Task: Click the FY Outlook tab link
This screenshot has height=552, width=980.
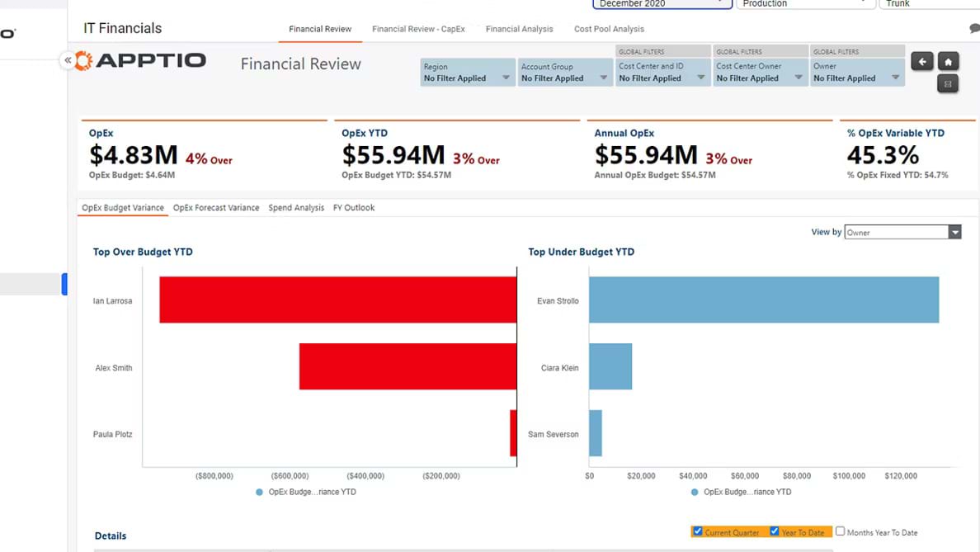Action: [x=354, y=208]
